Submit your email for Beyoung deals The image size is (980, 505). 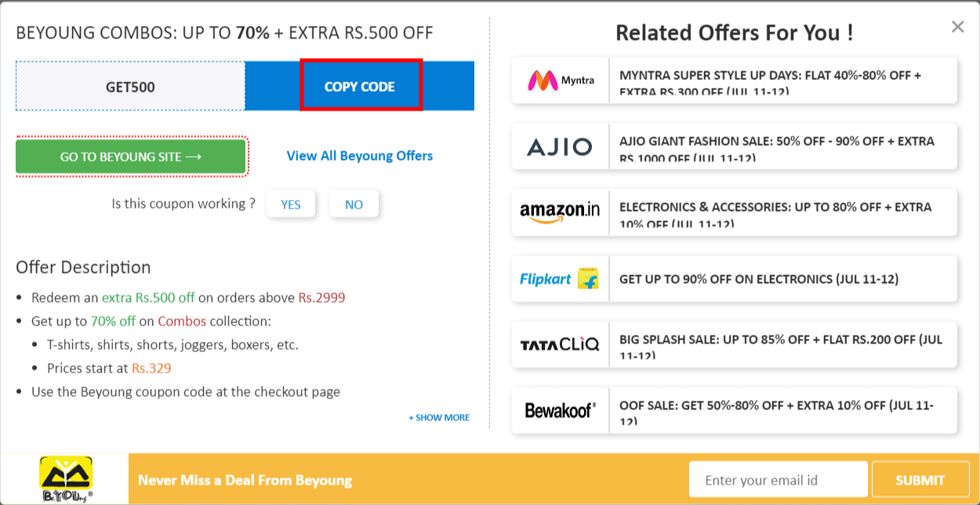(920, 478)
